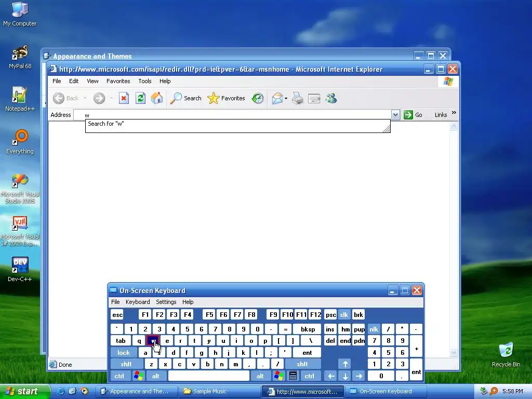Click the Mail envelope icon
This screenshot has width=532, height=399.
point(277,98)
